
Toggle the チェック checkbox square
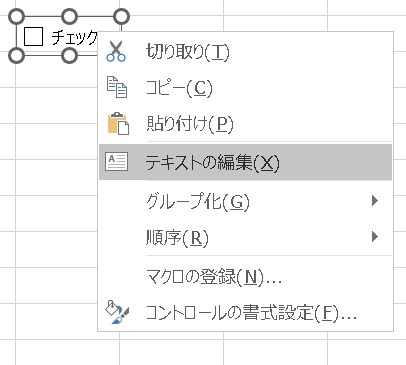pyautogui.click(x=33, y=36)
